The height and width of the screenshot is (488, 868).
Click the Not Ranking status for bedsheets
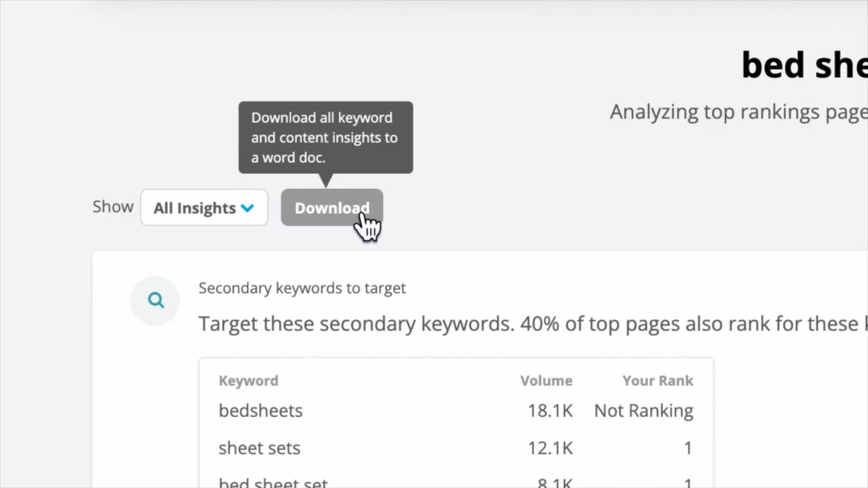643,410
